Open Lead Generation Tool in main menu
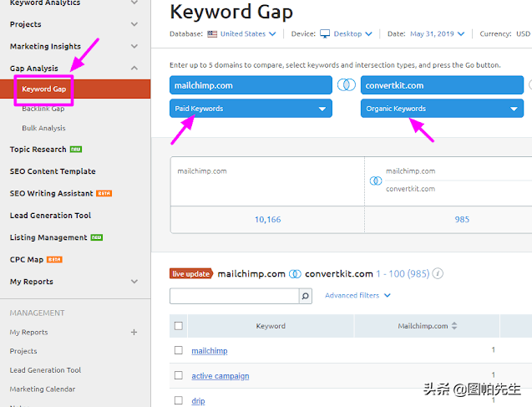This screenshot has width=532, height=407. [x=50, y=216]
